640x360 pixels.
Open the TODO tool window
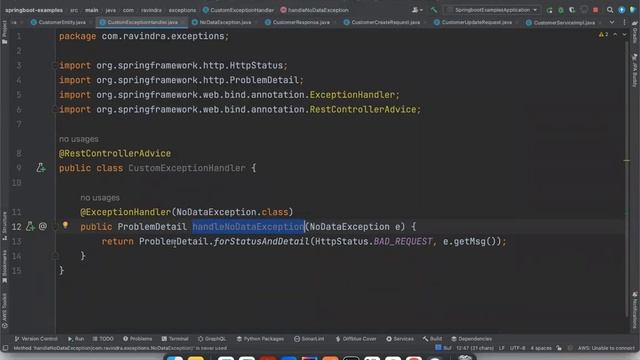[x=103, y=339]
